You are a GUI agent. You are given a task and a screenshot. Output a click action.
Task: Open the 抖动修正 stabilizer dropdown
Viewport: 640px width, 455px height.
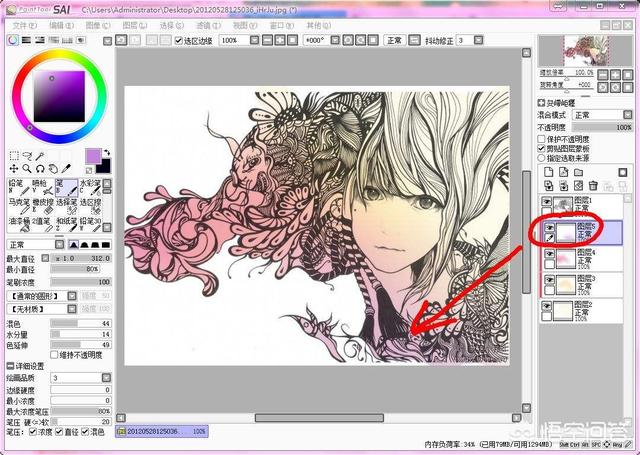point(479,40)
